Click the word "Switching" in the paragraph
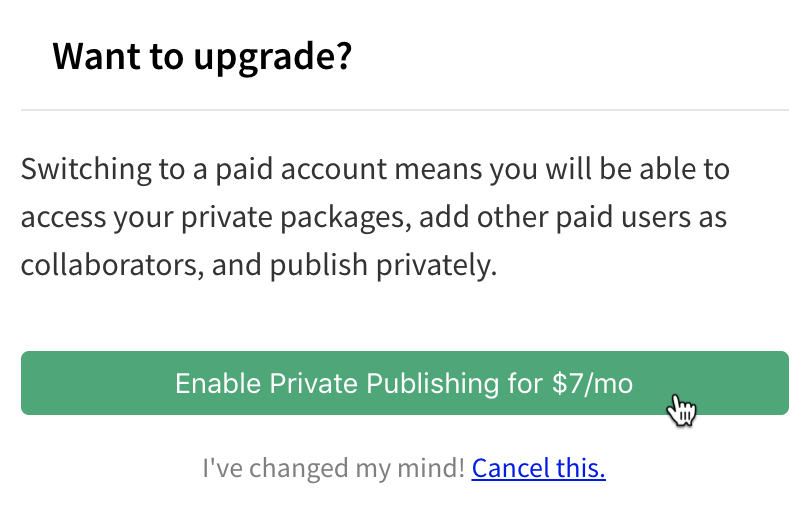812x508 pixels. tap(83, 168)
